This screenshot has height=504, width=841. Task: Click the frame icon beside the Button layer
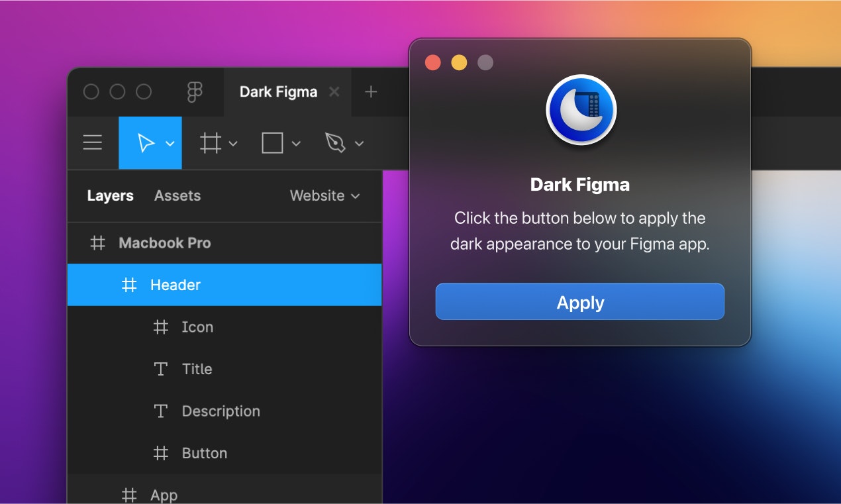coord(160,453)
